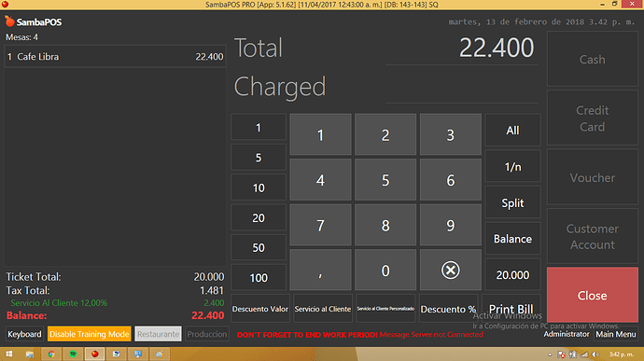Open the Main Menu
Image resolution: width=644 pixels, height=361 pixels.
[616, 334]
